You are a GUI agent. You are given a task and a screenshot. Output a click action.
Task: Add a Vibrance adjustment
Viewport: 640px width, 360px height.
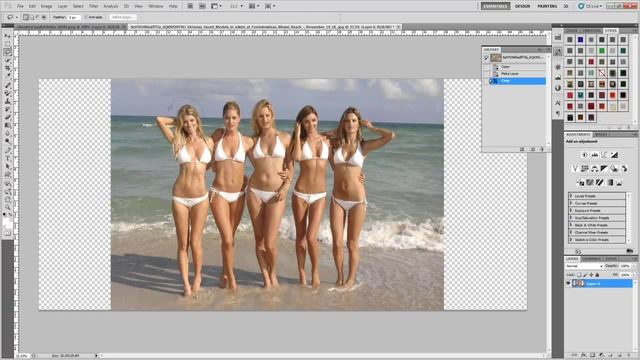[x=575, y=169]
